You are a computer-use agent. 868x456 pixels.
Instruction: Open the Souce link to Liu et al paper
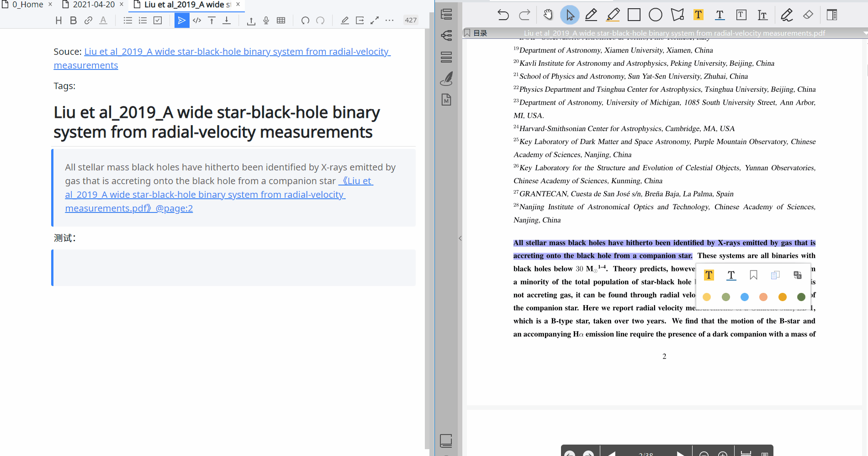(x=237, y=52)
